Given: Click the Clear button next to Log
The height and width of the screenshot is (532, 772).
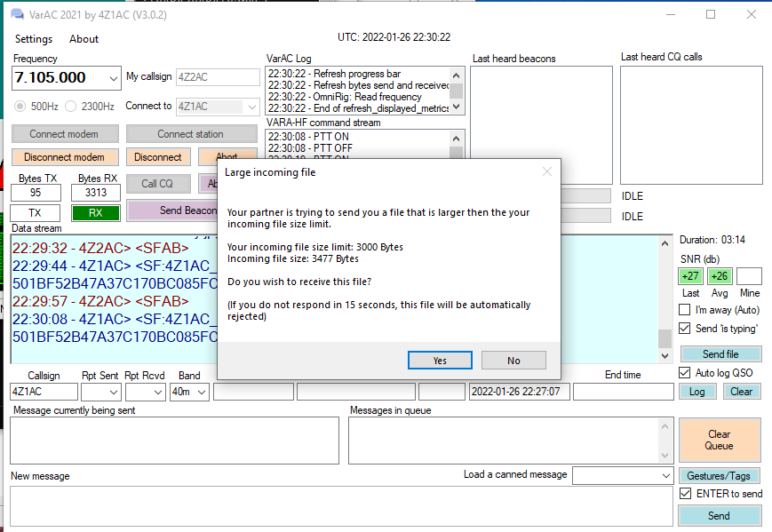Looking at the screenshot, I should 742,392.
